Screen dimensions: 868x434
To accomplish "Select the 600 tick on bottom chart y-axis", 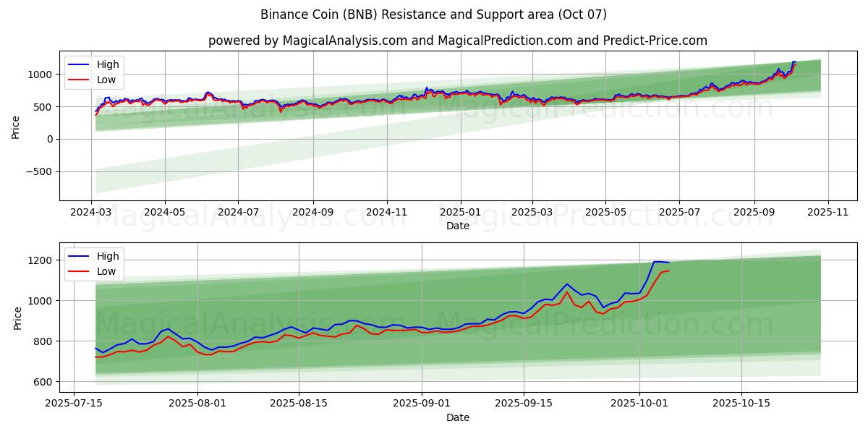I will tap(43, 382).
